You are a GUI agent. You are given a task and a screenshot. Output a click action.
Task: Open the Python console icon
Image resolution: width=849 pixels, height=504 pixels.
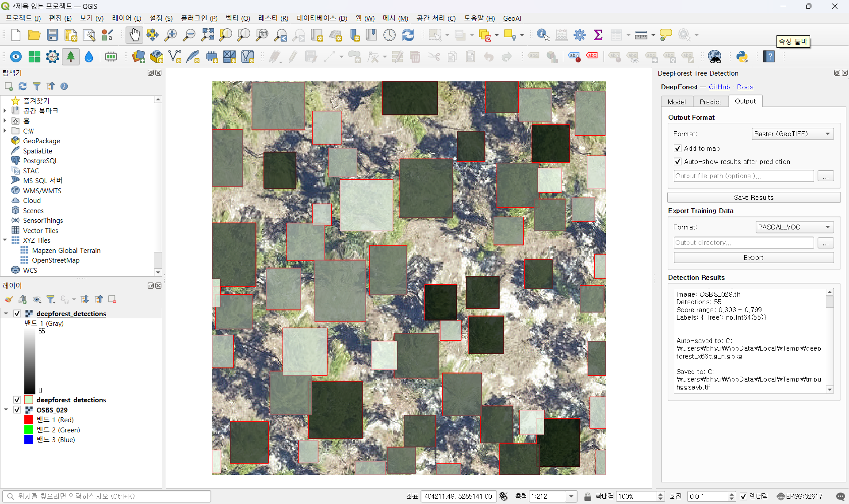click(742, 57)
